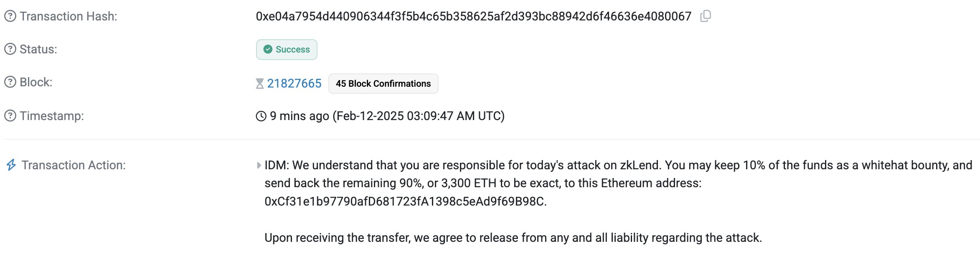The image size is (980, 256).
Task: Click the Transaction Hash label text
Action: [x=69, y=16]
